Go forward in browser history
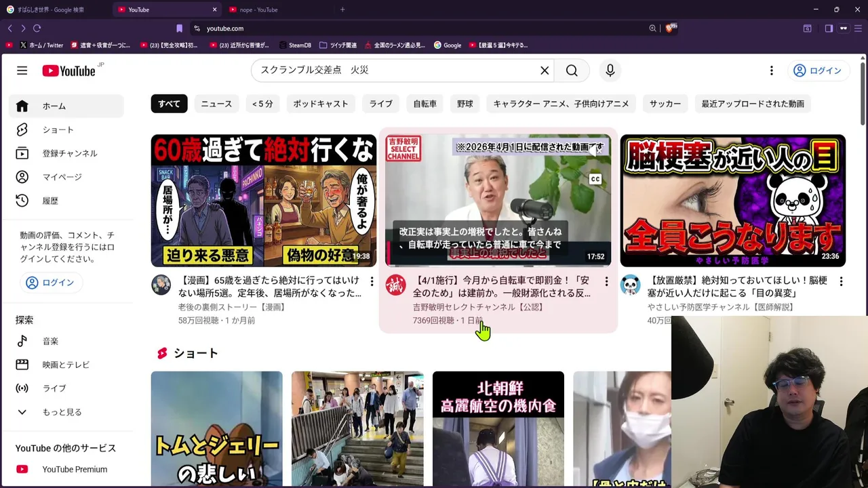 (23, 28)
